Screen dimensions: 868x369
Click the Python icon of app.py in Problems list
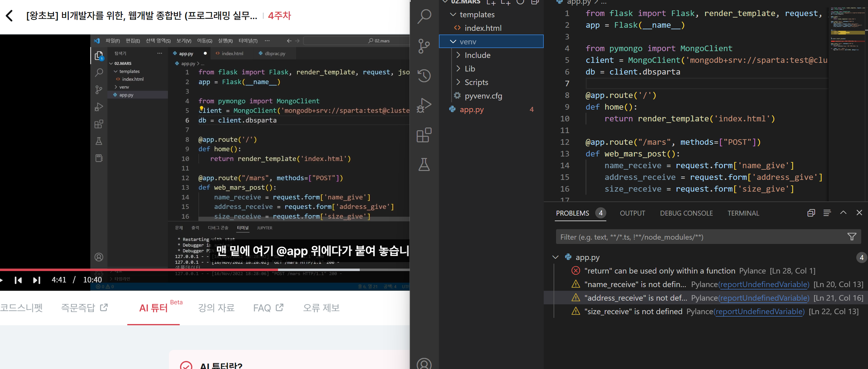pyautogui.click(x=568, y=257)
